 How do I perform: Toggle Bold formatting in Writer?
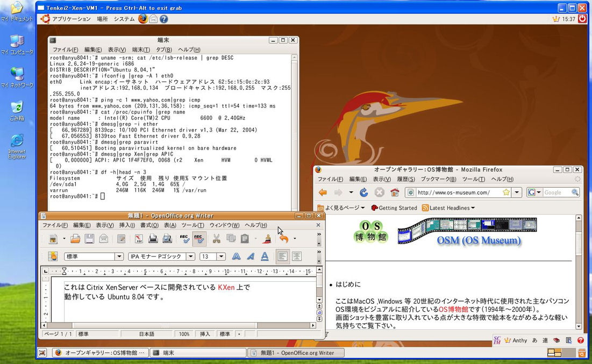coord(237,256)
